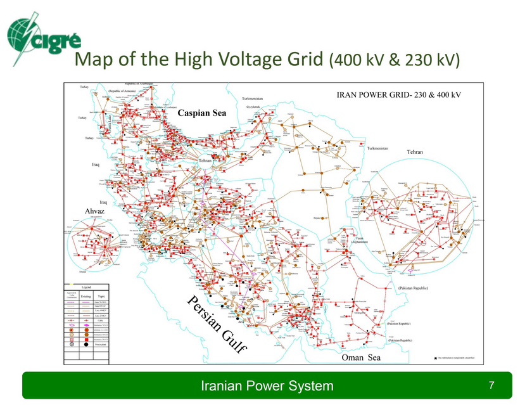The image size is (532, 405).
Task: Click the 'Topic' column header in legend
Action: [101, 295]
